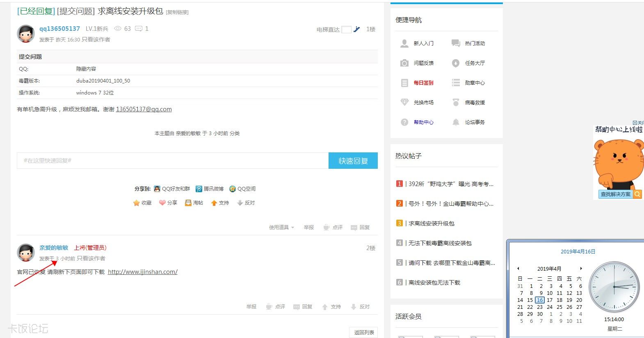644x338 pixels.
Task: Open the 病毒救援 icon
Action: pyautogui.click(x=456, y=102)
